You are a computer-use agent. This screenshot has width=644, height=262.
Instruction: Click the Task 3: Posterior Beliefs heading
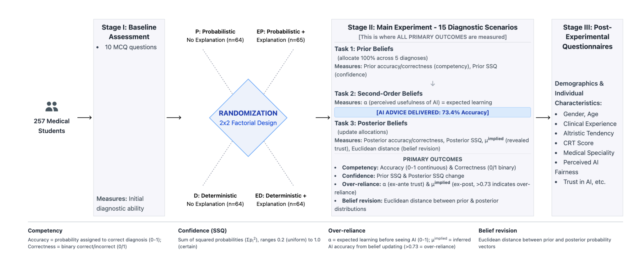click(371, 123)
